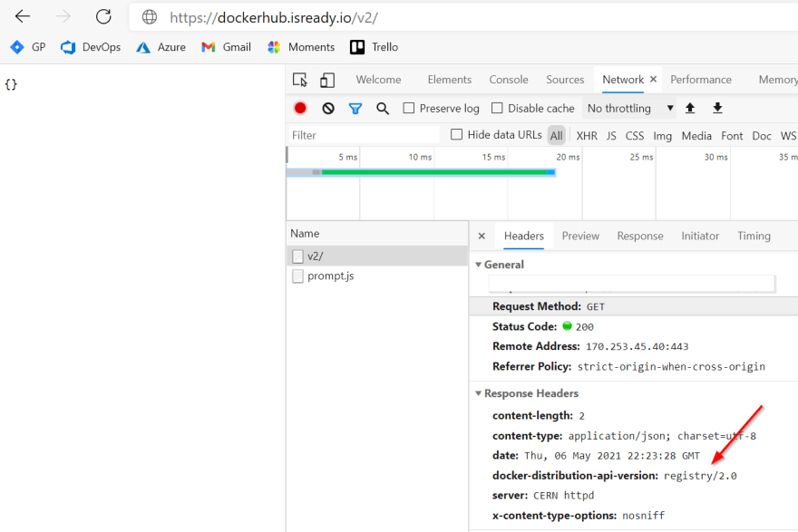Filter requests by CSS

click(x=635, y=136)
